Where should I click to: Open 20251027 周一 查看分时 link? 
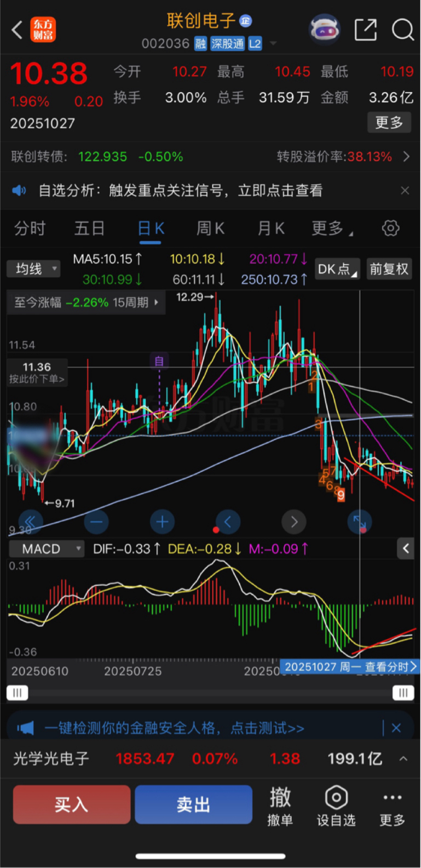350,667
